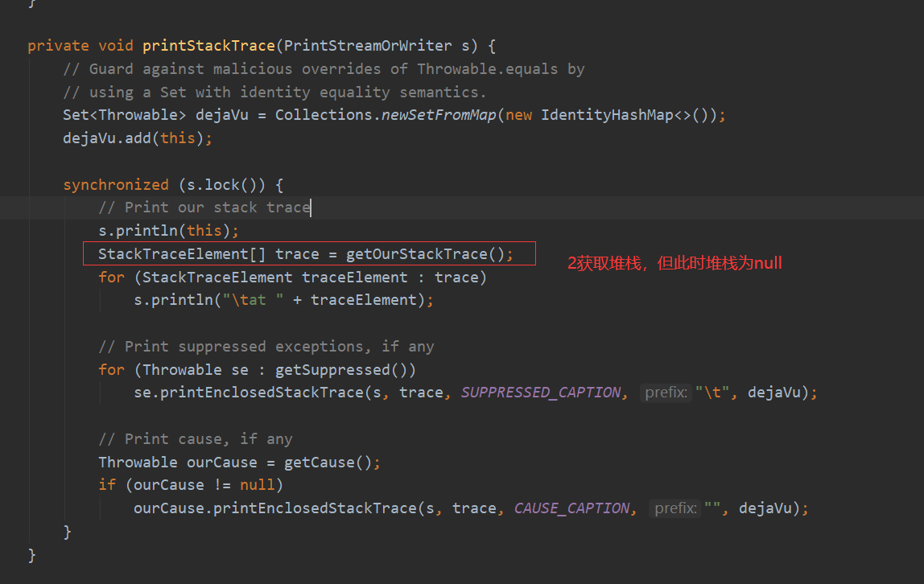The width and height of the screenshot is (924, 584).
Task: Click getOurStackTrace() method call
Action: 426,254
